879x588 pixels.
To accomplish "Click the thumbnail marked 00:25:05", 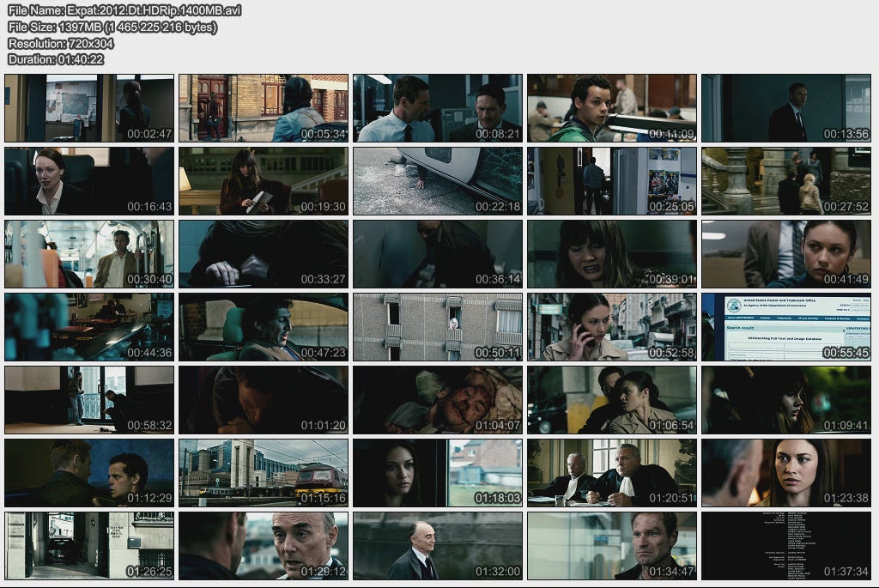I will [612, 181].
